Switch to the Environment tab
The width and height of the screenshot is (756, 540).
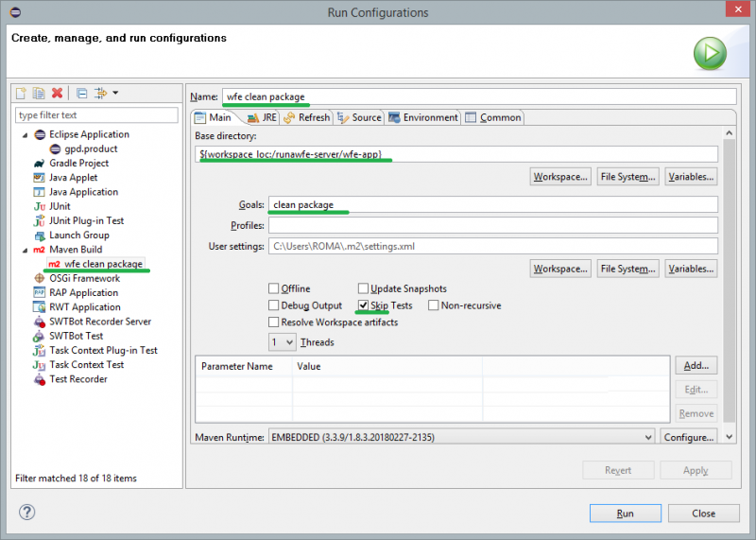pyautogui.click(x=423, y=118)
